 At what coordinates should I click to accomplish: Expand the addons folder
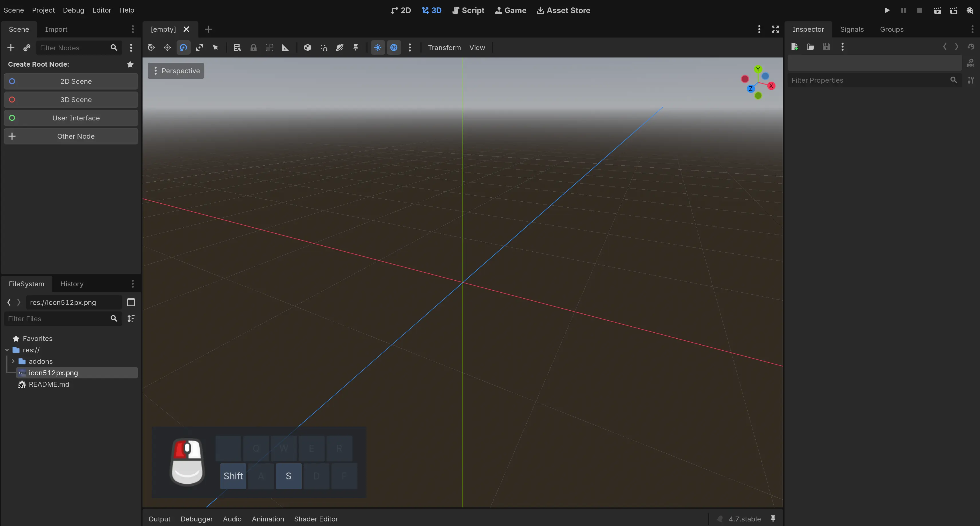point(13,361)
